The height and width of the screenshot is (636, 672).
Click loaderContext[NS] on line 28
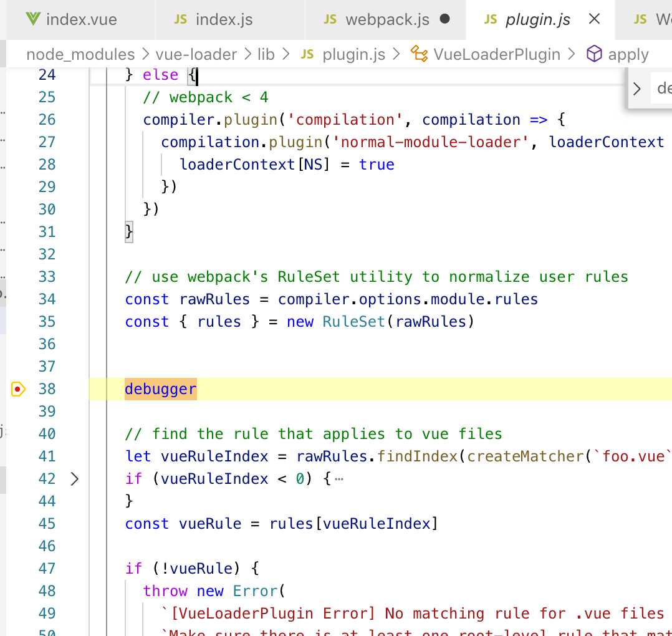pos(254,165)
